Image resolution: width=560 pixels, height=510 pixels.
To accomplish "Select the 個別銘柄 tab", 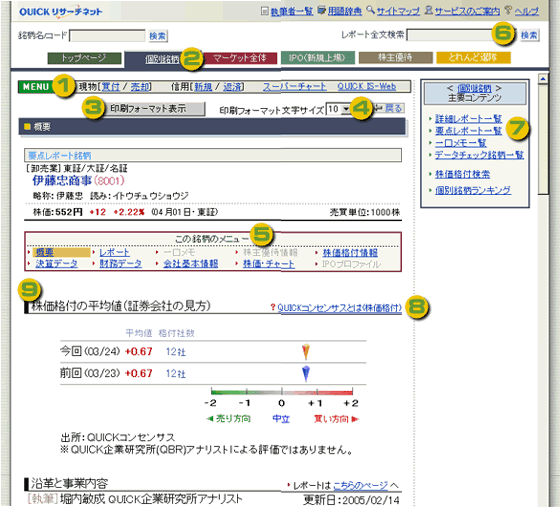I will pyautogui.click(x=162, y=59).
